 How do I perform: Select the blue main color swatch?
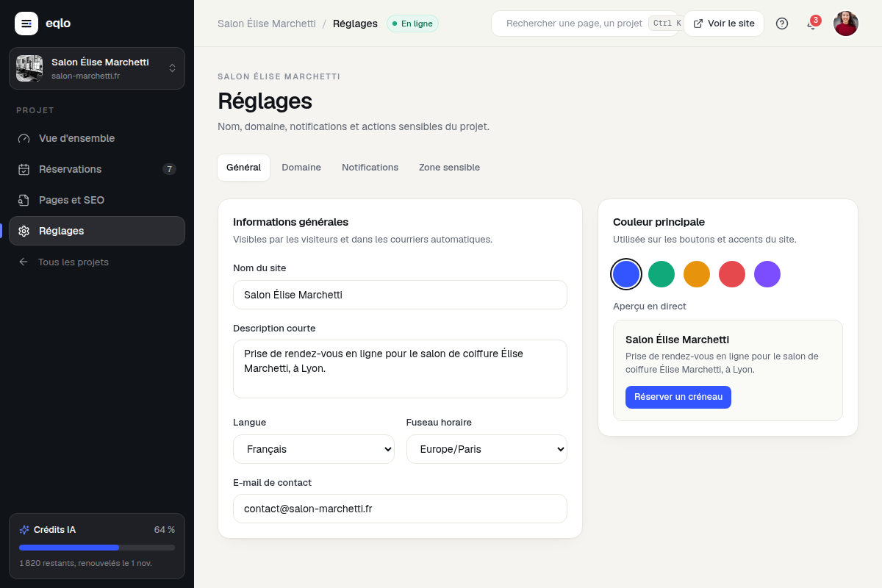626,274
